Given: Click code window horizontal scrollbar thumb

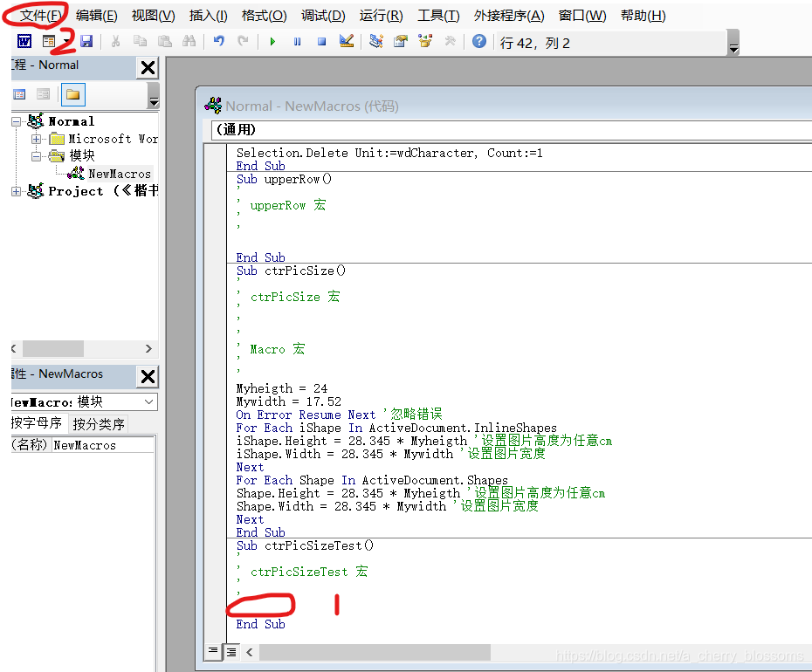Looking at the screenshot, I should [375, 652].
